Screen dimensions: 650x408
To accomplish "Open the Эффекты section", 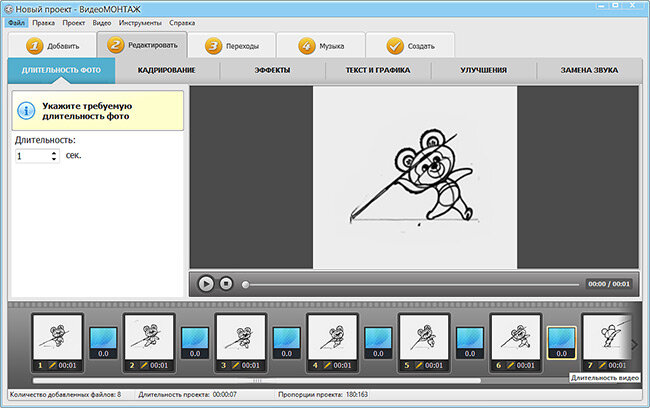I will [x=272, y=70].
